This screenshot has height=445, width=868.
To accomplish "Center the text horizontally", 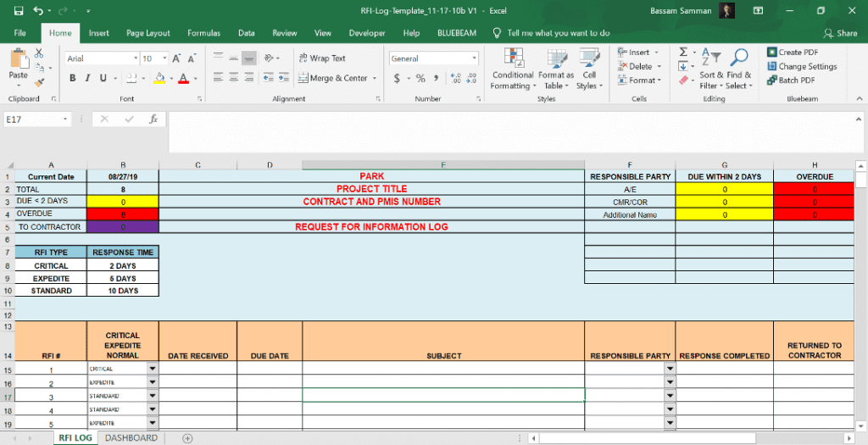I will [234, 78].
